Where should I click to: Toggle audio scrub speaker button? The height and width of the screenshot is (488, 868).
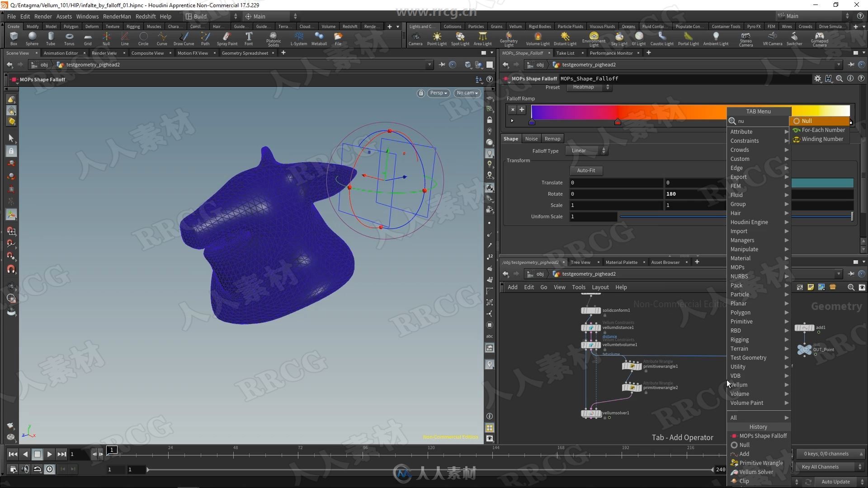coord(25,469)
